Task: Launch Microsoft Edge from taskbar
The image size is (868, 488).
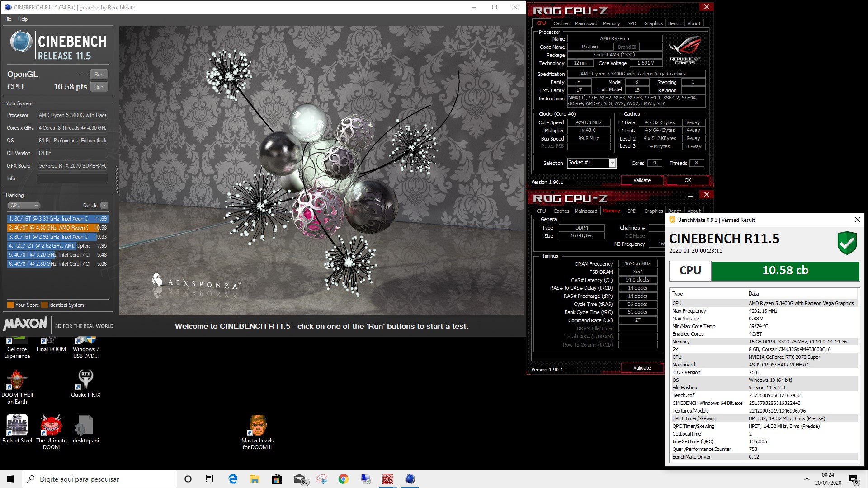Action: [x=233, y=479]
